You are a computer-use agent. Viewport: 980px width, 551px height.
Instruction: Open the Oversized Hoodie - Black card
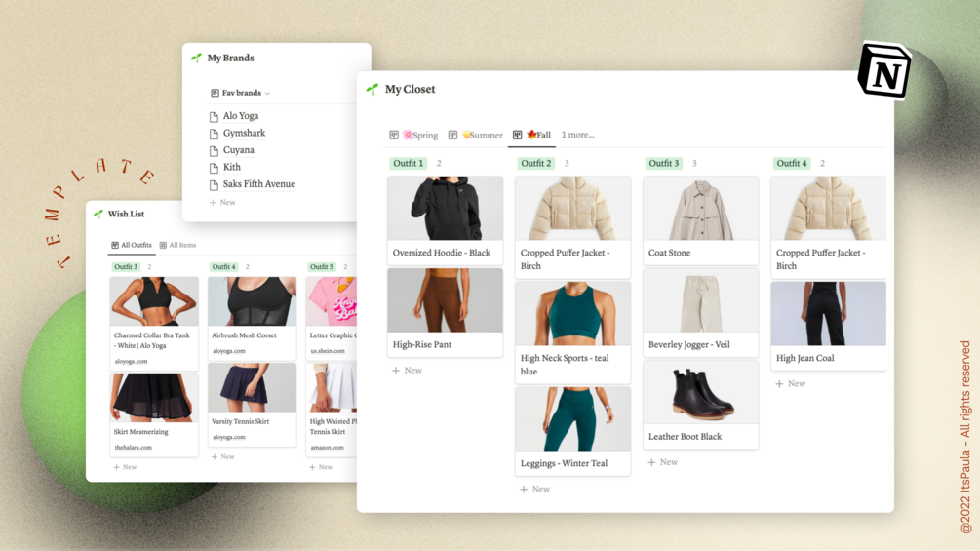point(445,220)
